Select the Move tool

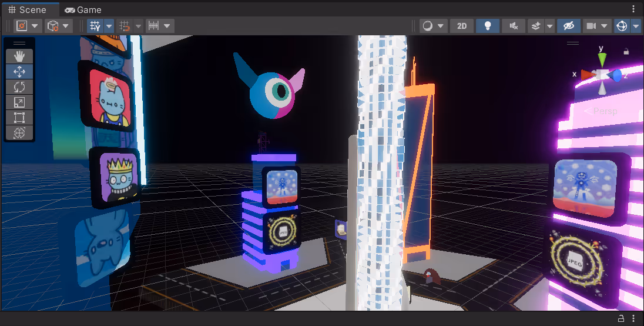tap(19, 72)
